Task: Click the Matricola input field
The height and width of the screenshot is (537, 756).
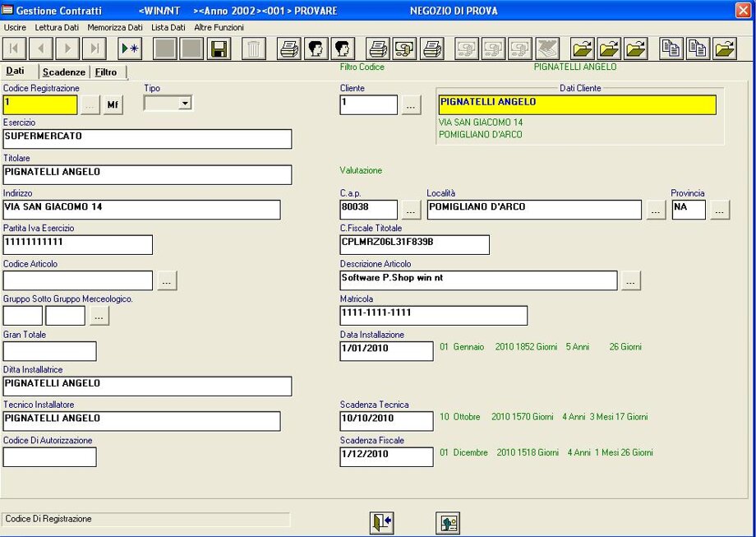Action: [433, 315]
